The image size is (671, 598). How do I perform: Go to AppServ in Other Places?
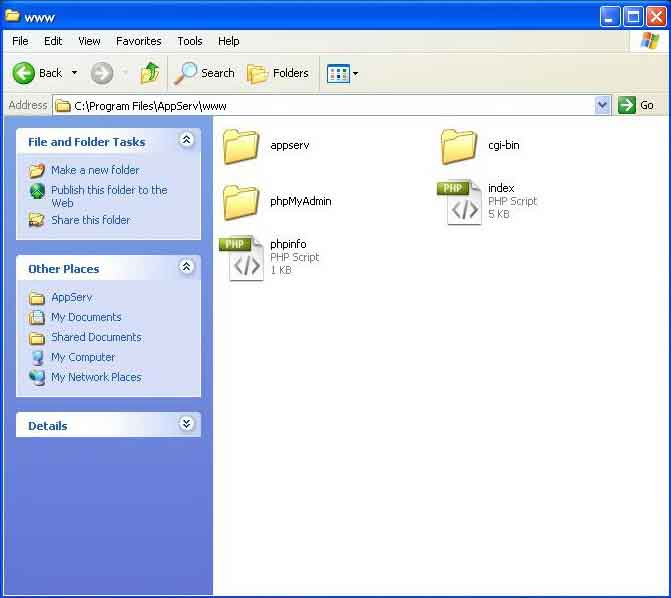[x=71, y=297]
